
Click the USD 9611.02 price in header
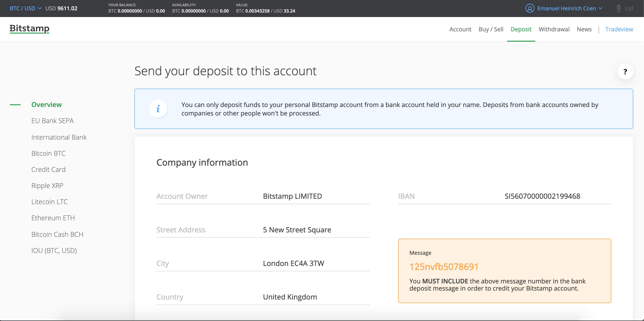pyautogui.click(x=61, y=8)
